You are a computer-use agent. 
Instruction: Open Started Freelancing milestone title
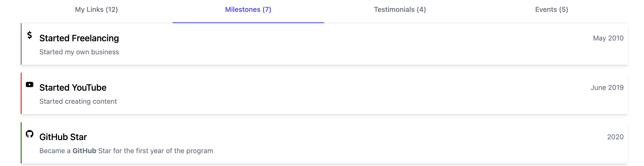point(79,38)
